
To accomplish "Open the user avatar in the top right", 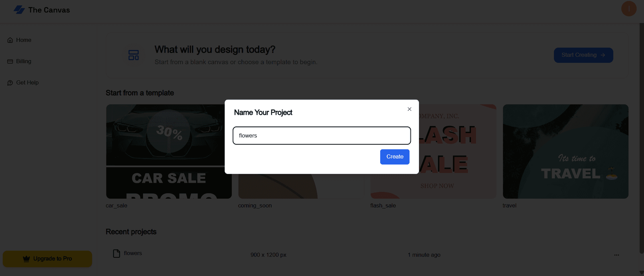I will [x=628, y=8].
